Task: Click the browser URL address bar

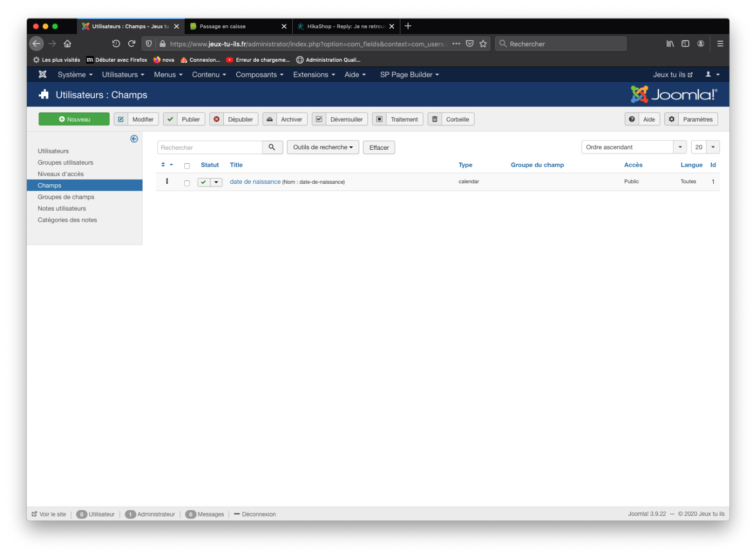Action: [x=309, y=44]
